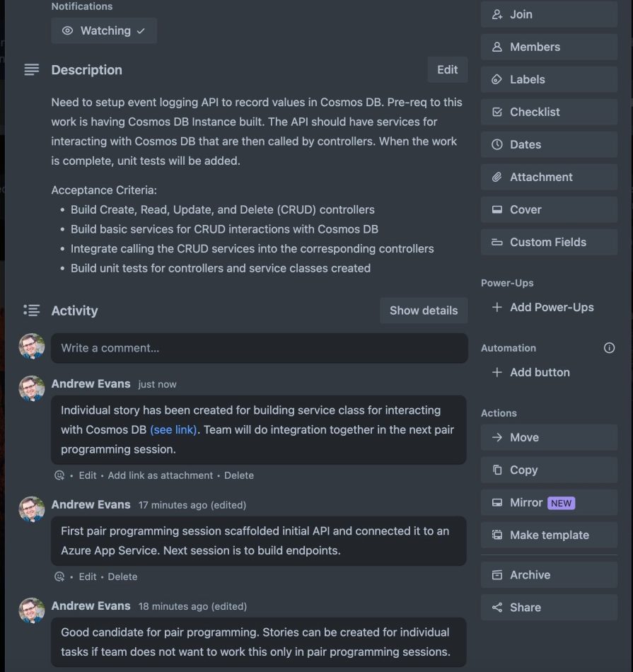Click the Share icon in Actions

pos(497,608)
